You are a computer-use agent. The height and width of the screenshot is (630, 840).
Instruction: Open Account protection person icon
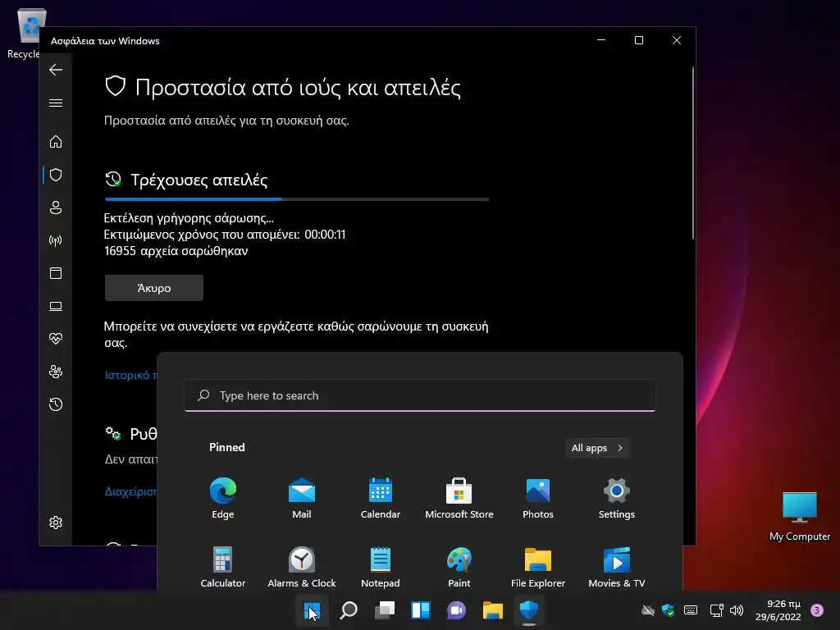coord(56,208)
